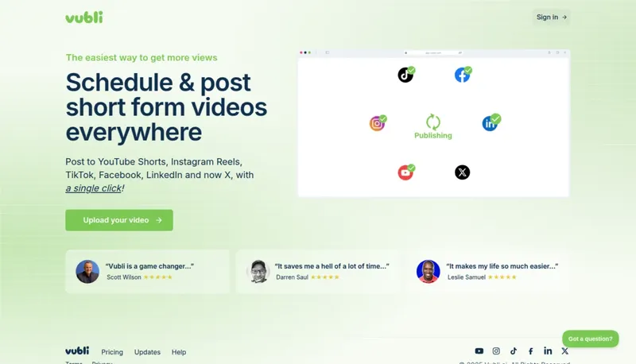636x364 pixels.
Task: Click Scott Wilson's avatar photo
Action: point(87,272)
